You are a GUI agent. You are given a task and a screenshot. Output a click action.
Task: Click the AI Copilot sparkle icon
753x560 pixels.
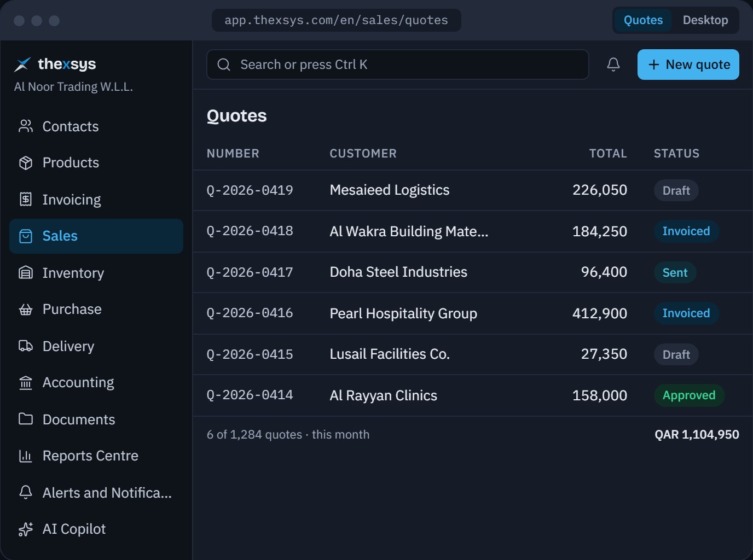coord(26,529)
